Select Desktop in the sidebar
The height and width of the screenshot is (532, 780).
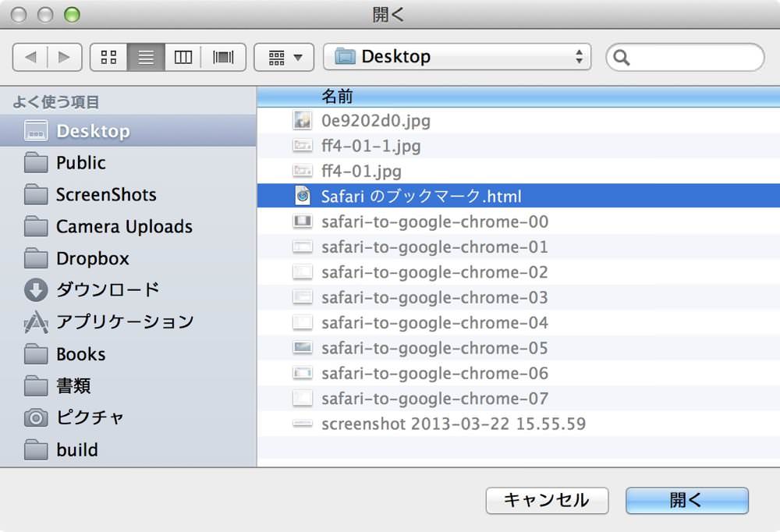tap(129, 131)
